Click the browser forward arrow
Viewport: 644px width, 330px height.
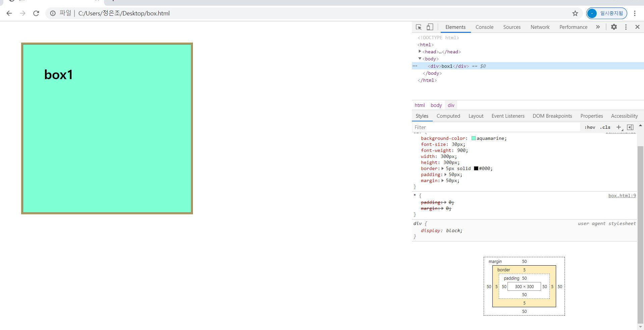coord(22,13)
